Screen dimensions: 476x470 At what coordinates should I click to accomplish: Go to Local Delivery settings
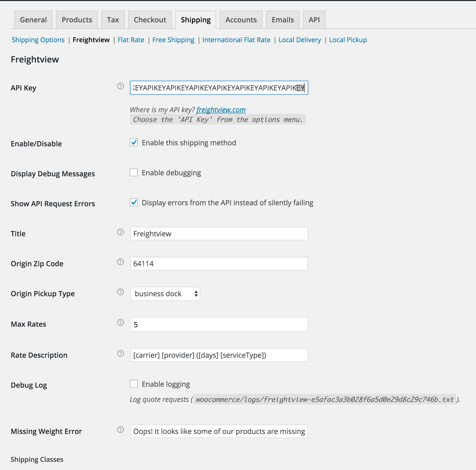300,40
